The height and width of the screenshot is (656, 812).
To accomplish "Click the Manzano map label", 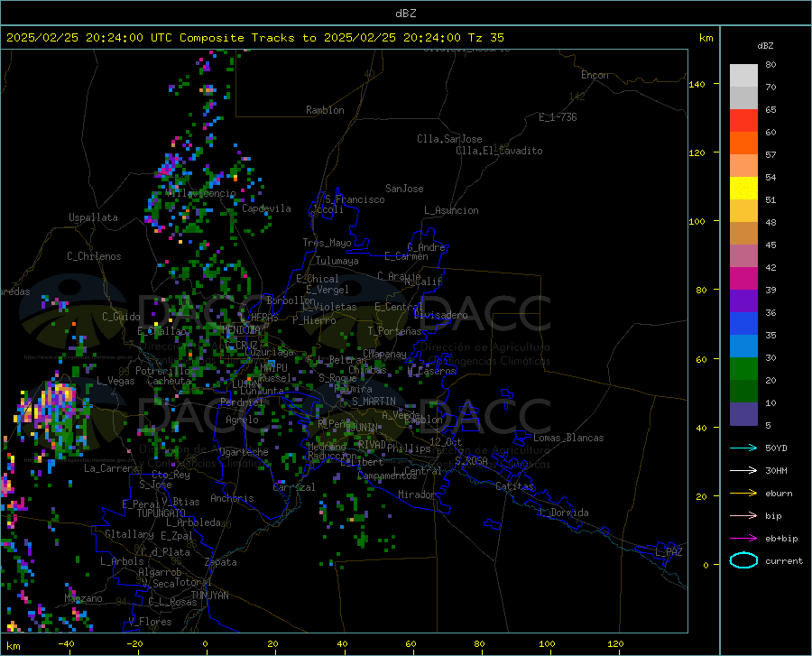I will pos(83,598).
